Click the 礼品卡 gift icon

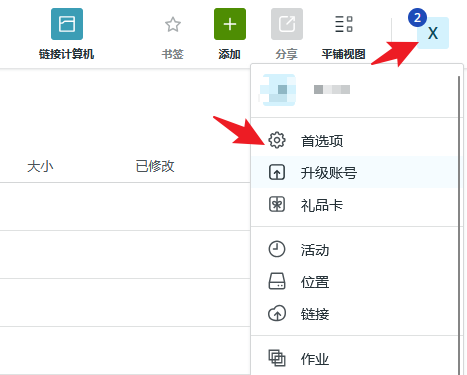[x=277, y=204]
